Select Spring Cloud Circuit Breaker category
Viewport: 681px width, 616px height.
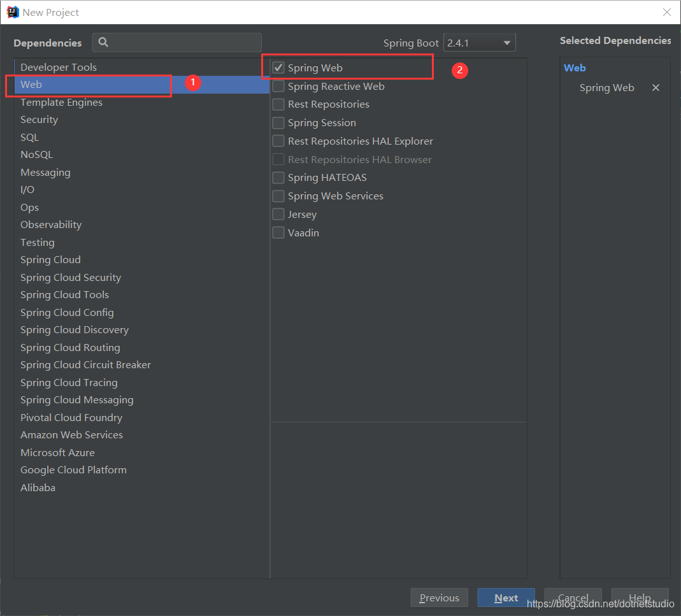pos(141,365)
